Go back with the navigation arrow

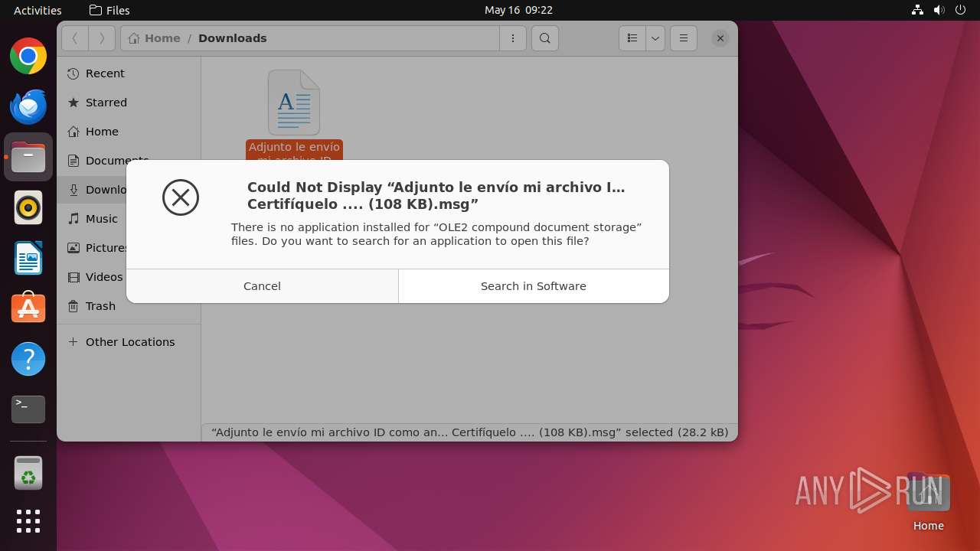click(x=75, y=38)
